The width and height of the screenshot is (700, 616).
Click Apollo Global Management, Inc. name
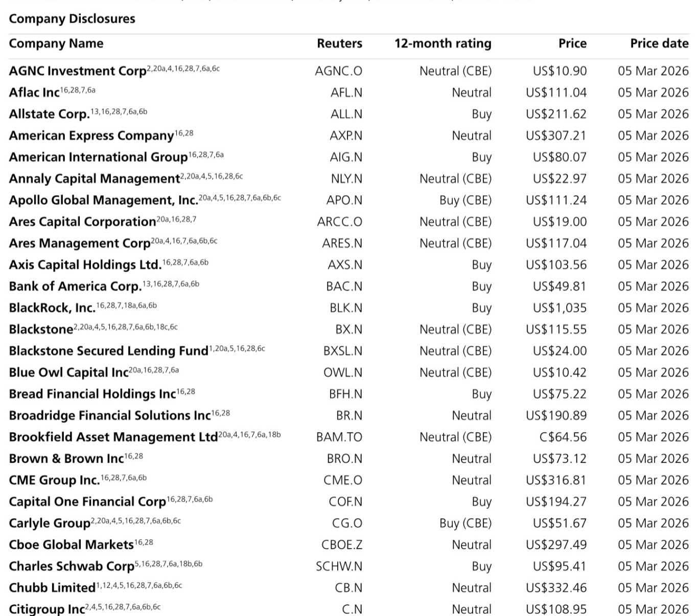point(103,200)
